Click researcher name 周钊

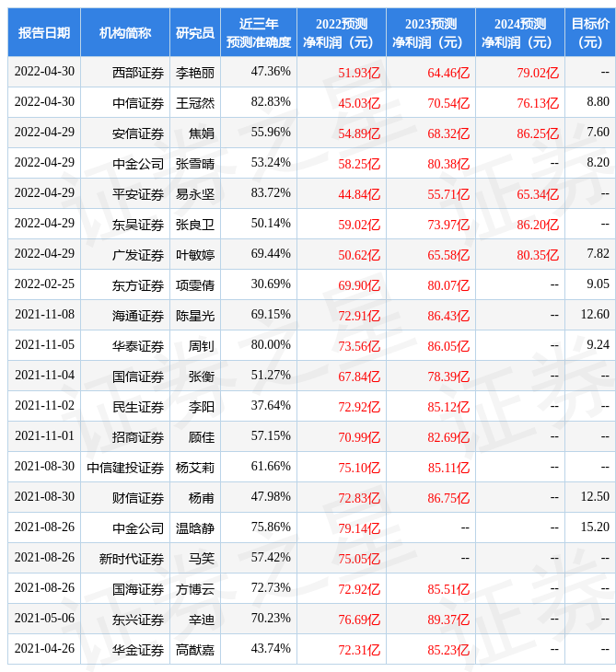202,346
